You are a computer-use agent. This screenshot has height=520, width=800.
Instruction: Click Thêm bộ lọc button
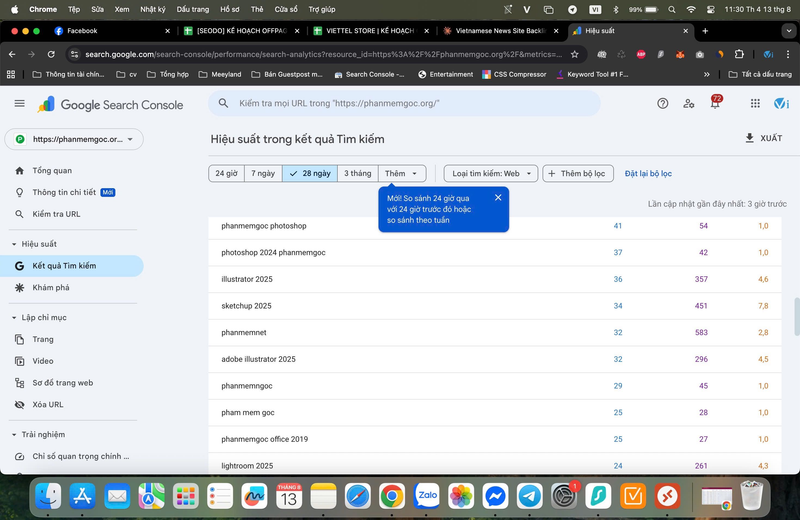(x=578, y=174)
